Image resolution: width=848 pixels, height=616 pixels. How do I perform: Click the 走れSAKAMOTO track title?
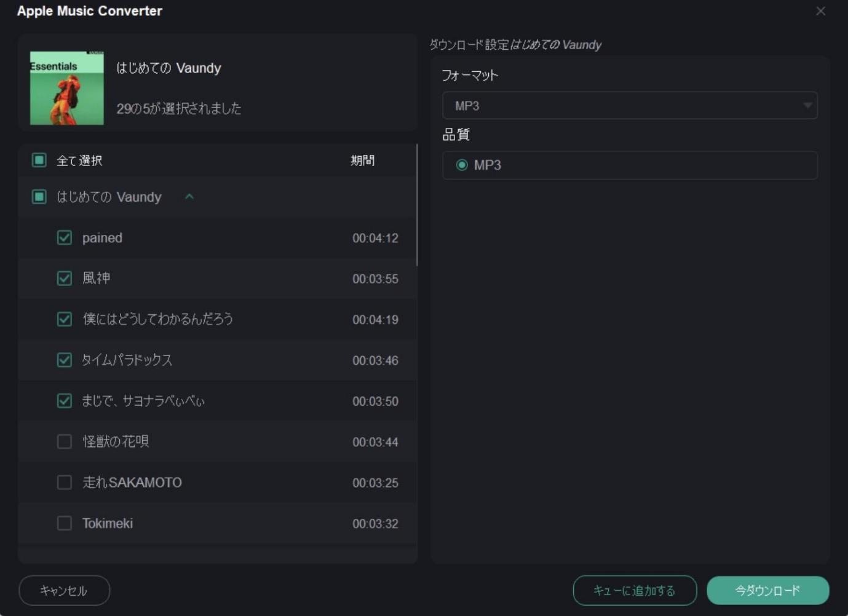(x=132, y=483)
